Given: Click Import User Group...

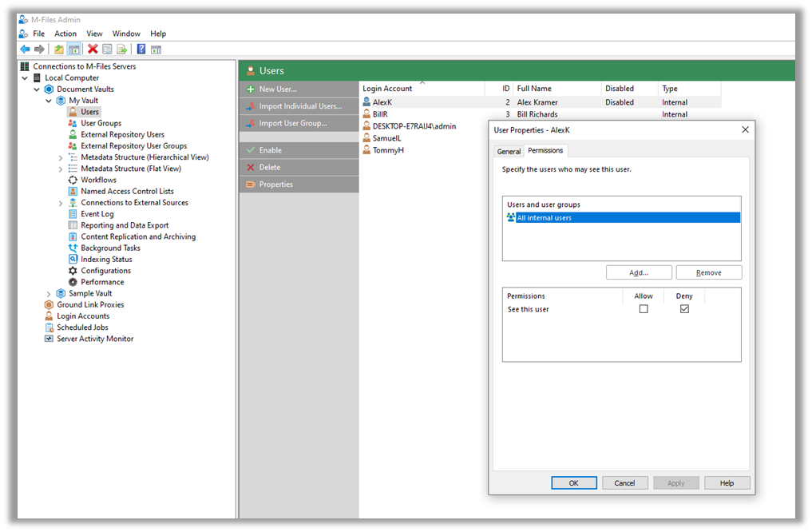Looking at the screenshot, I should tap(299, 123).
